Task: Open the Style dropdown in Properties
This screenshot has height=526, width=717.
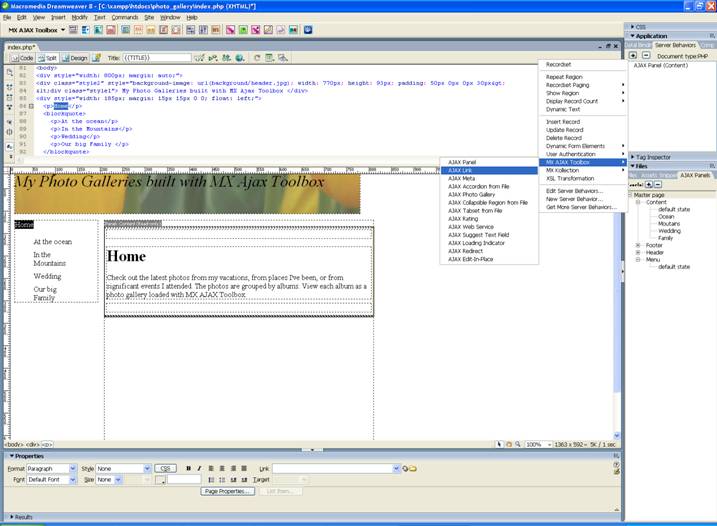Action: point(123,469)
